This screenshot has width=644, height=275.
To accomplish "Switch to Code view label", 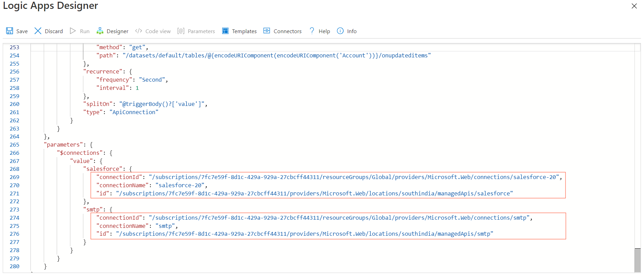I will tap(158, 31).
